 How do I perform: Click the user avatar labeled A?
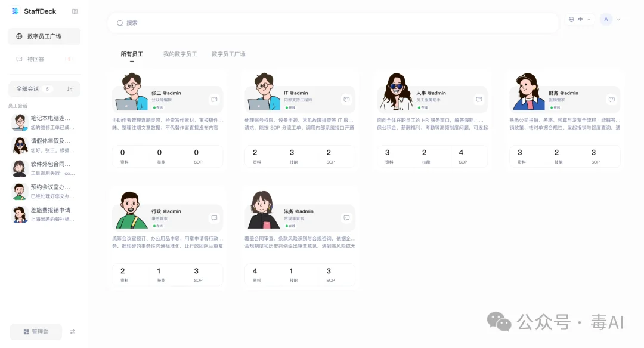coord(606,19)
